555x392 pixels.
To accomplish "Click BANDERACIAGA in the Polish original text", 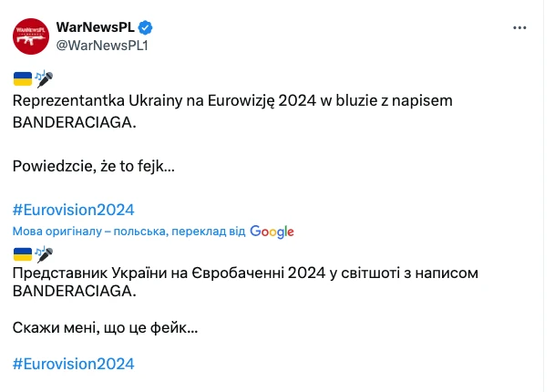I will [75, 122].
